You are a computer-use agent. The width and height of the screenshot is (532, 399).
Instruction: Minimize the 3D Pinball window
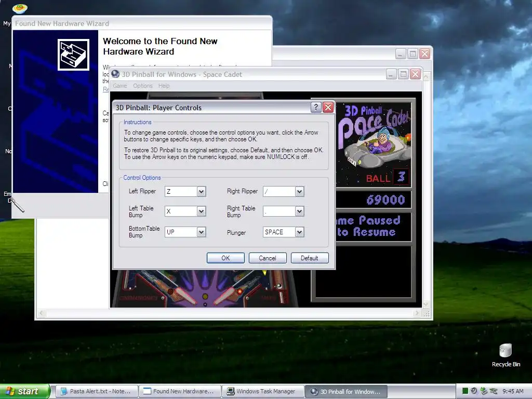pyautogui.click(x=391, y=74)
